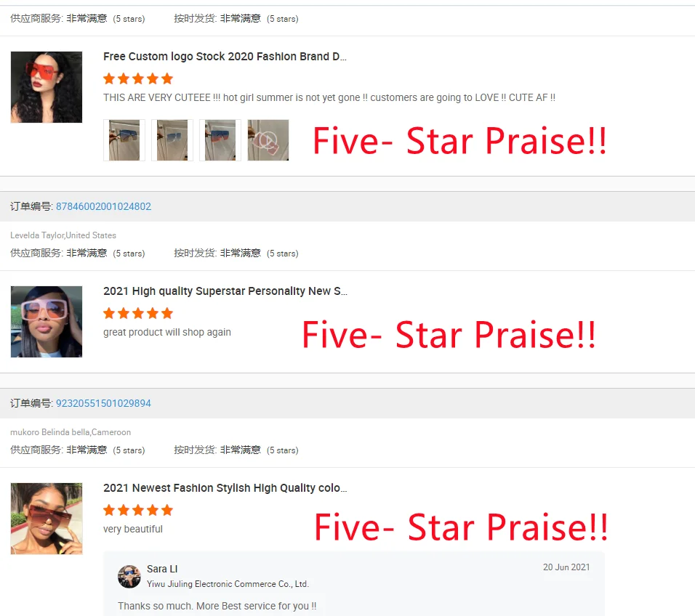
Task: Click reviewer name Levelda Taylor
Action: 37,235
